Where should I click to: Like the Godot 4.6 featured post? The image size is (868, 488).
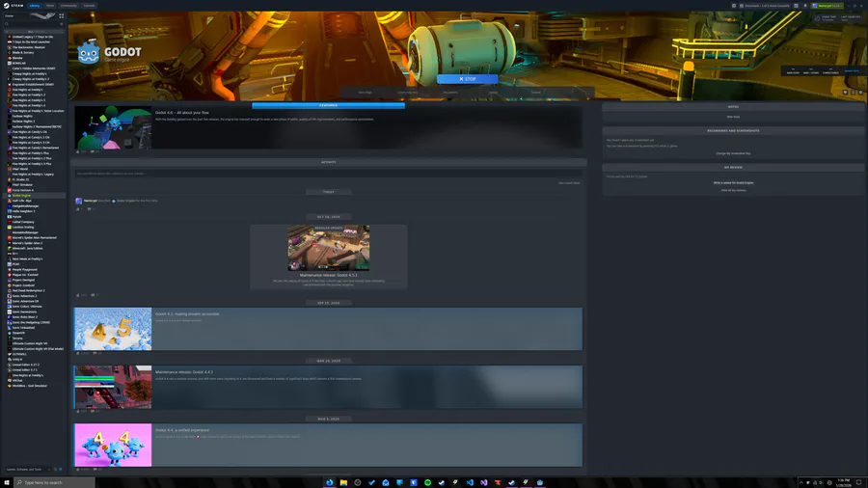point(78,151)
